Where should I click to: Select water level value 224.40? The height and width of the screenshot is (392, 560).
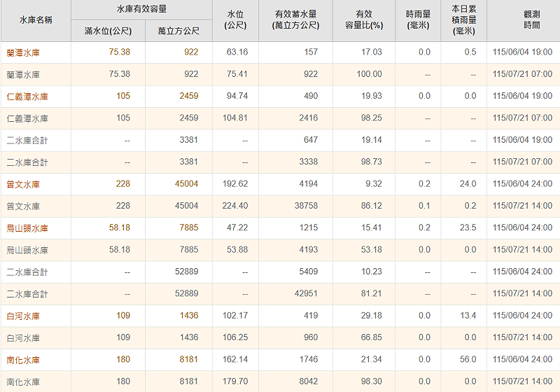(235, 206)
